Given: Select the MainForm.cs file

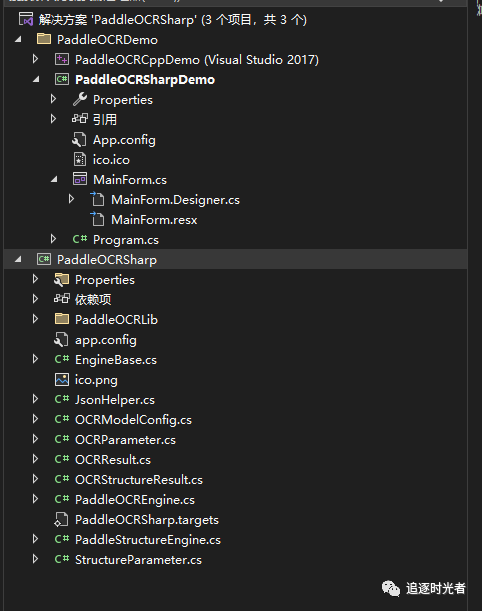Looking at the screenshot, I should click(130, 180).
